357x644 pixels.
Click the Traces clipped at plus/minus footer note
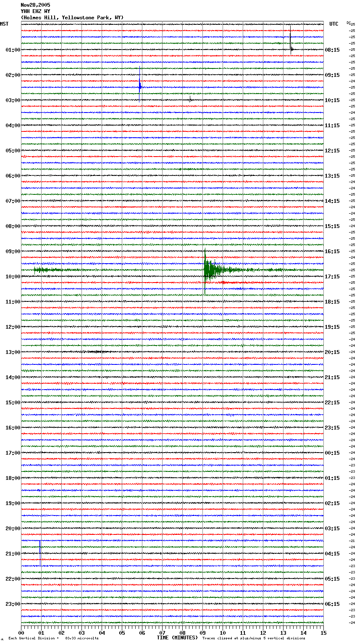[x=254, y=638]
